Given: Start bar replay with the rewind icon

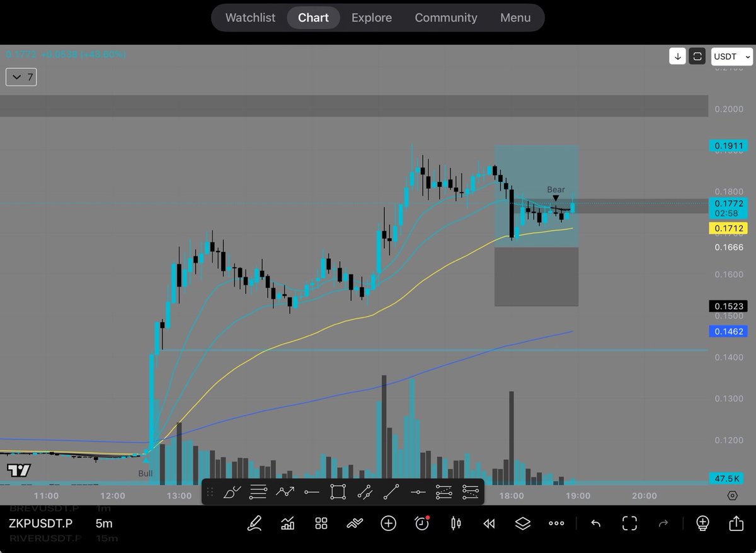Looking at the screenshot, I should (x=489, y=523).
